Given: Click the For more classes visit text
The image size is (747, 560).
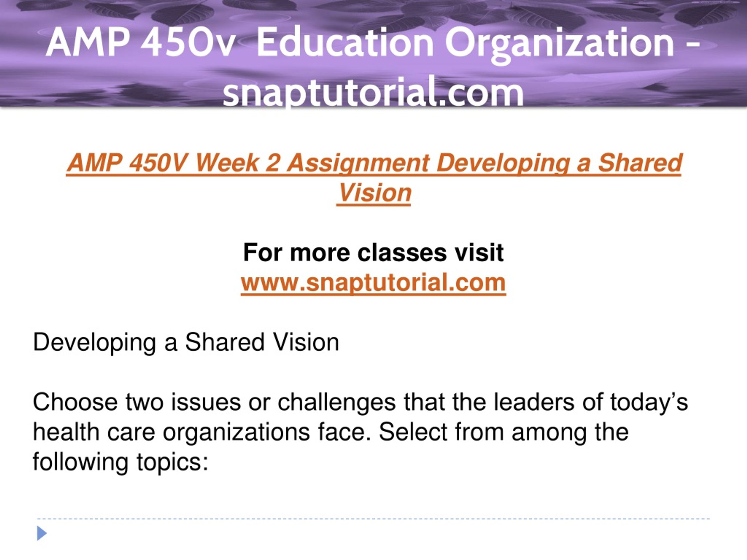Looking at the screenshot, I should (x=373, y=253).
